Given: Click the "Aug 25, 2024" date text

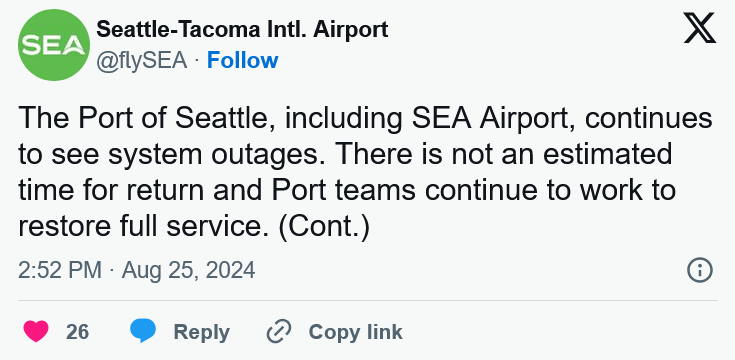Looking at the screenshot, I should point(188,270).
